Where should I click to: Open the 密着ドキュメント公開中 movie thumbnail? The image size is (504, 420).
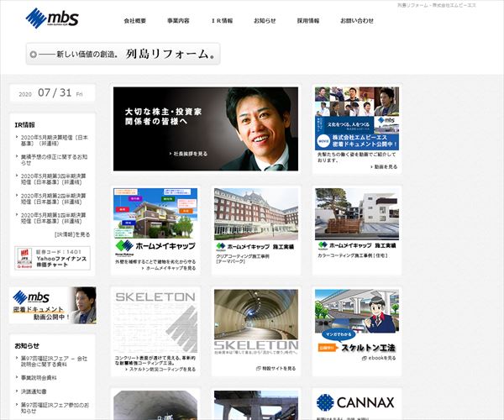pyautogui.click(x=357, y=118)
